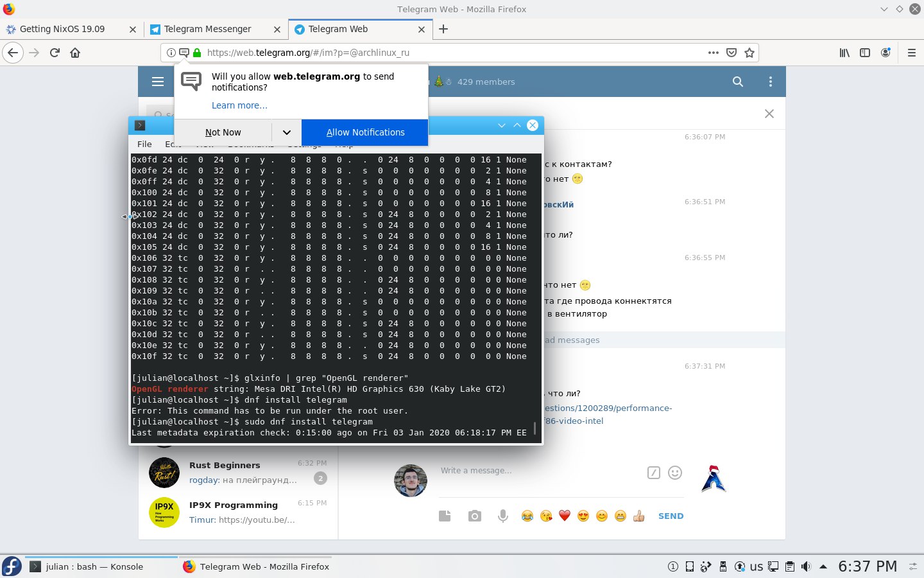The image size is (924, 578).
Task: Attach a photo with camera icon
Action: pyautogui.click(x=474, y=516)
